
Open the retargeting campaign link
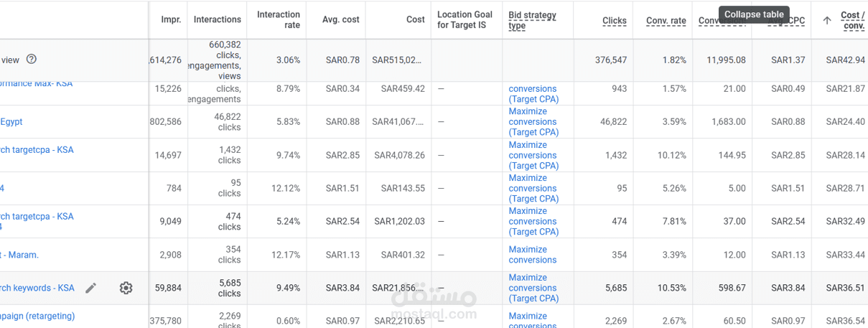coord(37,316)
